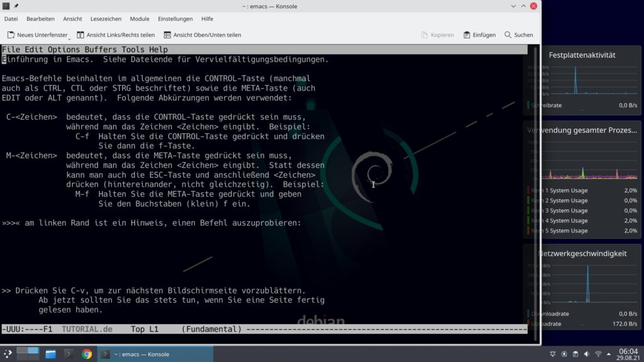Click the Downloadrate row in network widget
The height and width of the screenshot is (362, 644).
pos(582,314)
